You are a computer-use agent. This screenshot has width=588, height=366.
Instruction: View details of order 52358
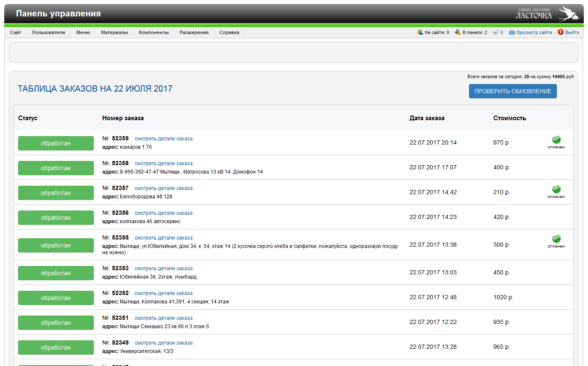[x=163, y=163]
